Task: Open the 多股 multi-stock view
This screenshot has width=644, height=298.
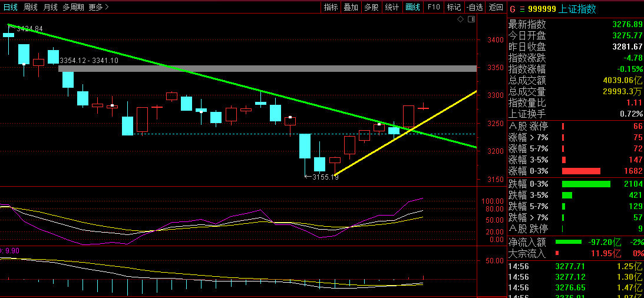Action: point(371,7)
